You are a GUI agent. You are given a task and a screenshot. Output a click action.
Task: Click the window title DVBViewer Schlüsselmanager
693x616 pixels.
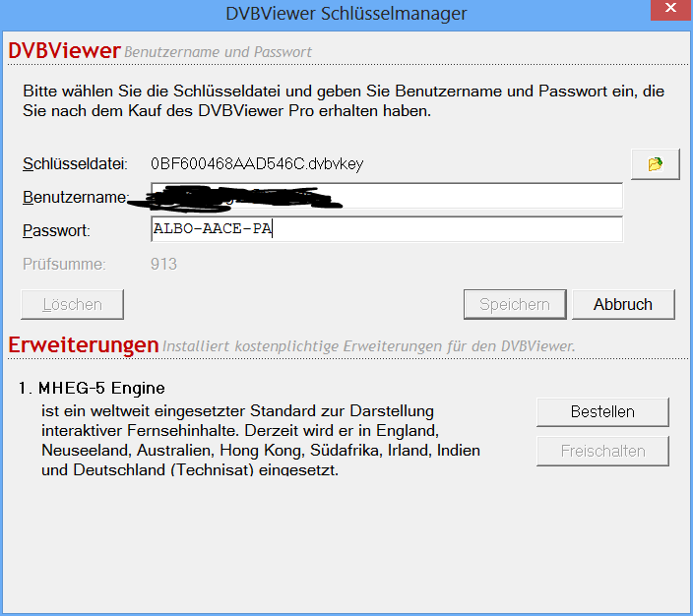click(x=346, y=14)
